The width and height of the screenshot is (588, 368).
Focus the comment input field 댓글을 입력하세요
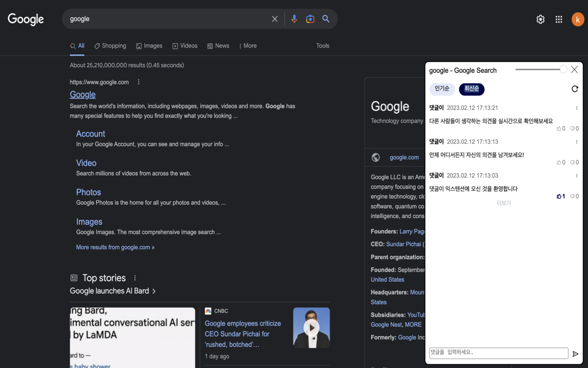(498, 353)
